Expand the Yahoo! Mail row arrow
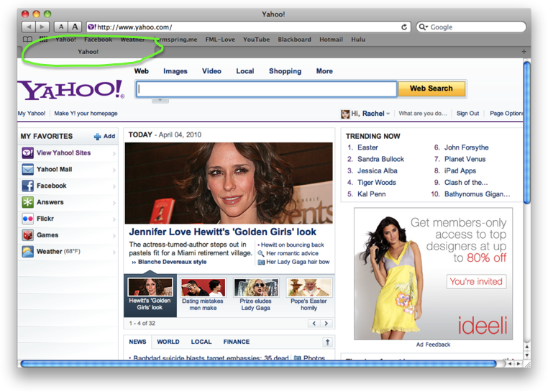 (x=114, y=170)
